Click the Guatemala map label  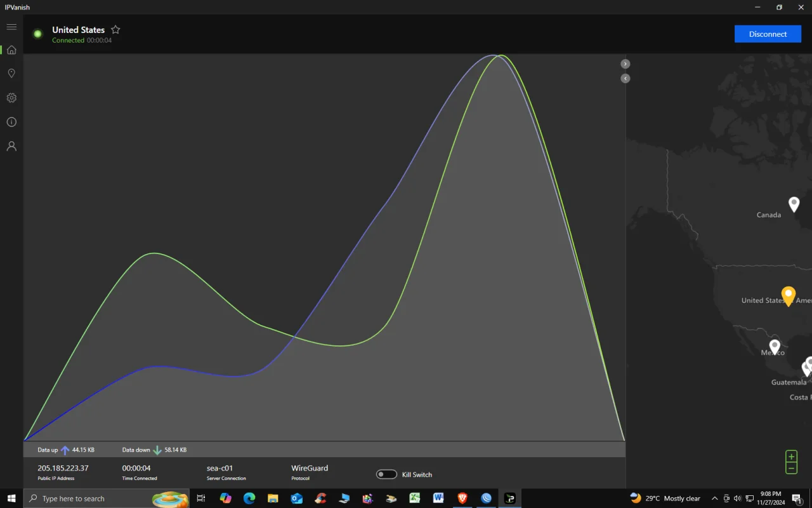[789, 382]
